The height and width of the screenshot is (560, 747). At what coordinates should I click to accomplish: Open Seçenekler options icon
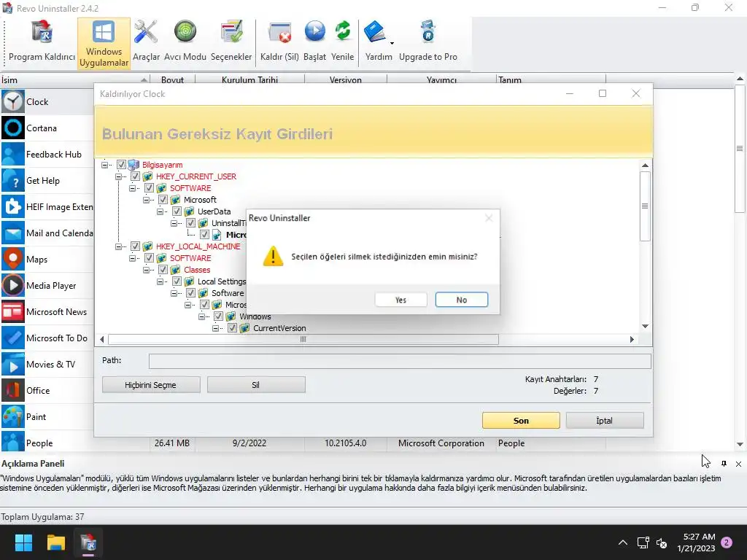pyautogui.click(x=231, y=32)
